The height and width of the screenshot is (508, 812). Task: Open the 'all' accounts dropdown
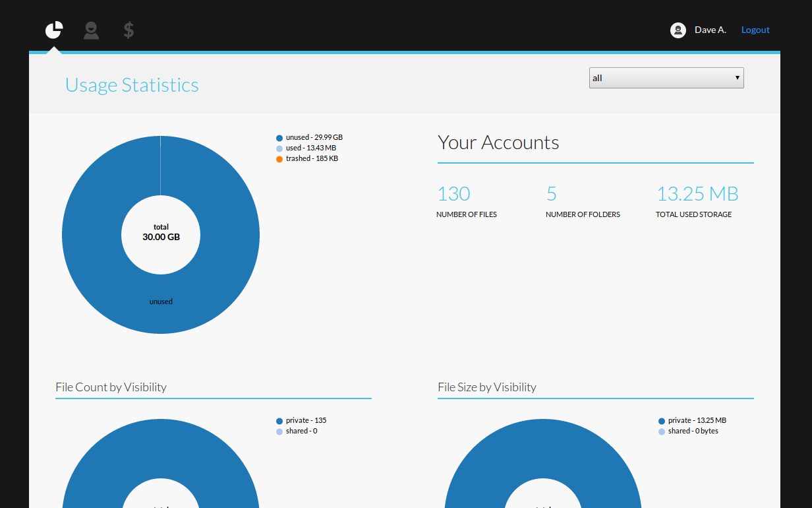pyautogui.click(x=666, y=78)
